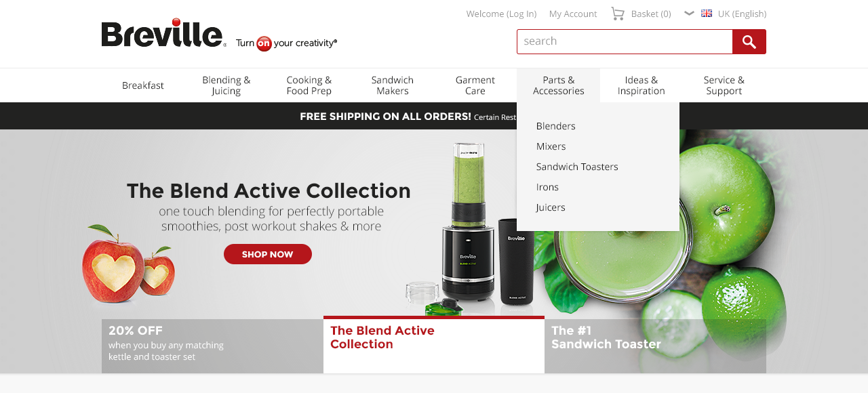Select Juicers in the dropdown

tap(551, 207)
